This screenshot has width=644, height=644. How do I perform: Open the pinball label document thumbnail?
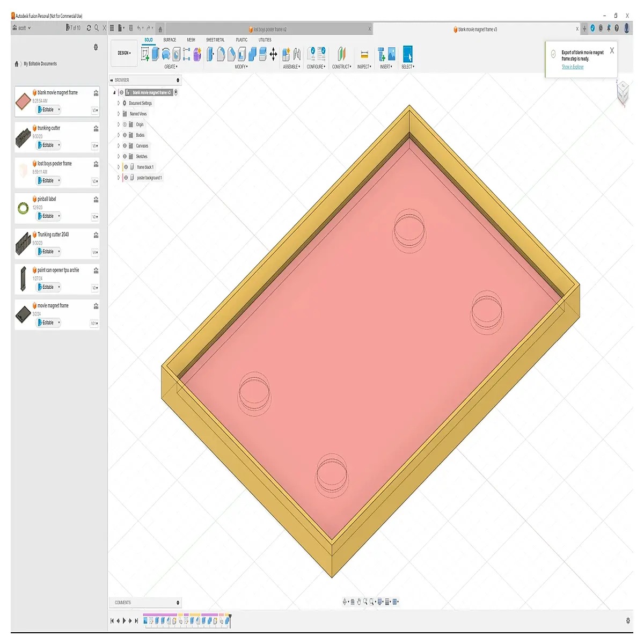[23, 208]
